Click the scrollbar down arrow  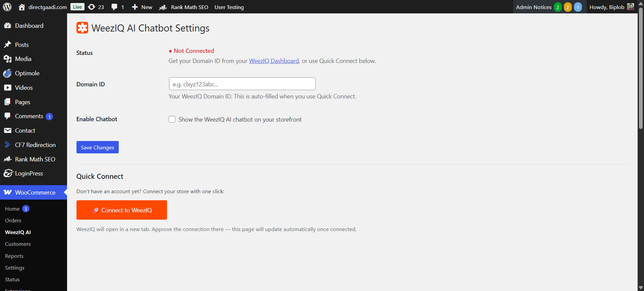click(x=641, y=288)
